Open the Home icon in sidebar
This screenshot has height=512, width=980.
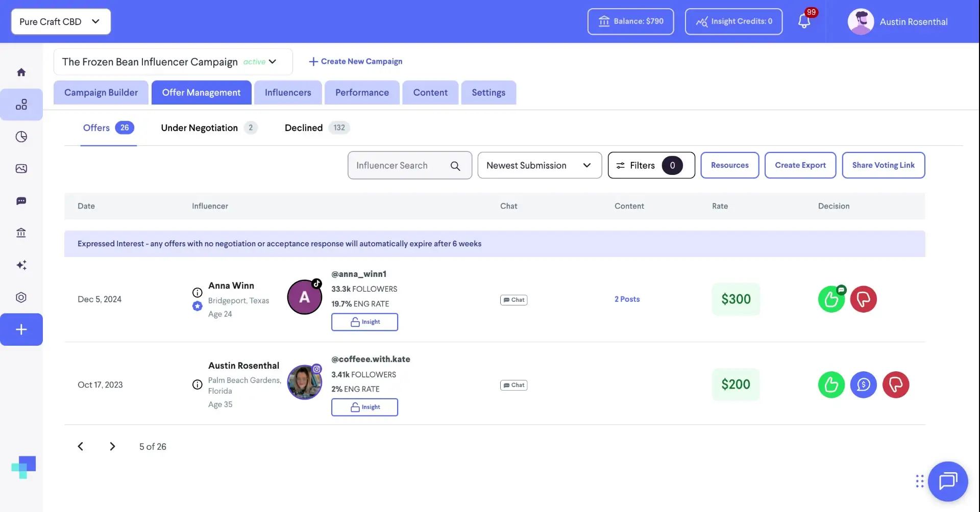point(21,72)
